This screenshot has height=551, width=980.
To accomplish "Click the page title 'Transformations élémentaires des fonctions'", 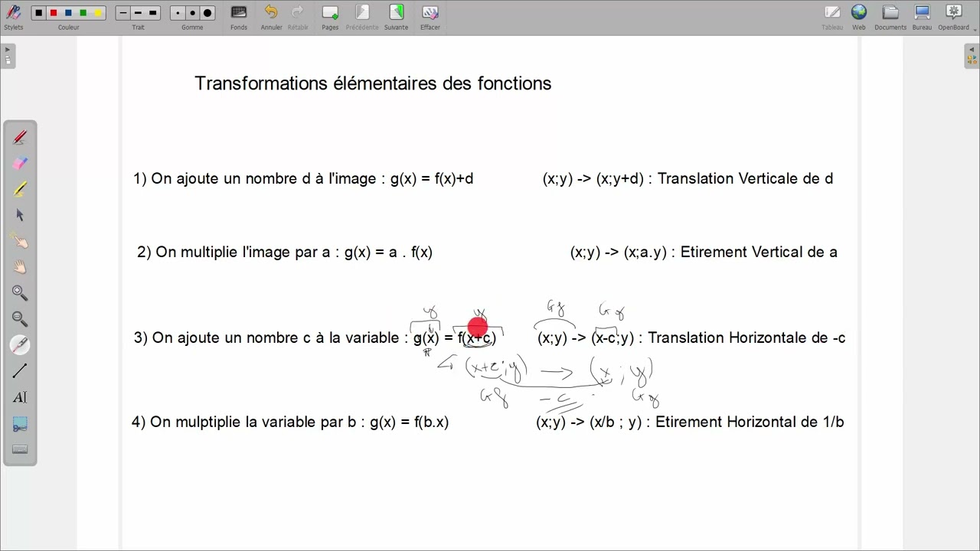I will coord(373,83).
